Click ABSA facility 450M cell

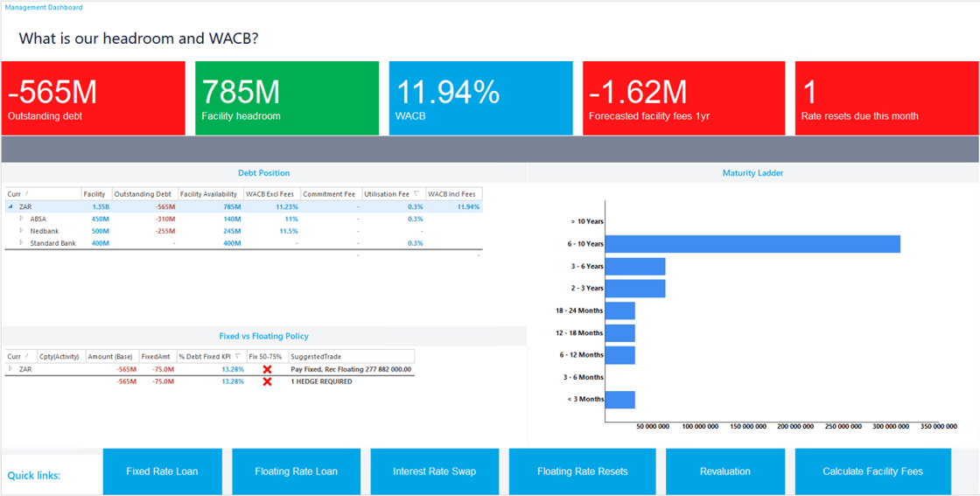click(101, 219)
